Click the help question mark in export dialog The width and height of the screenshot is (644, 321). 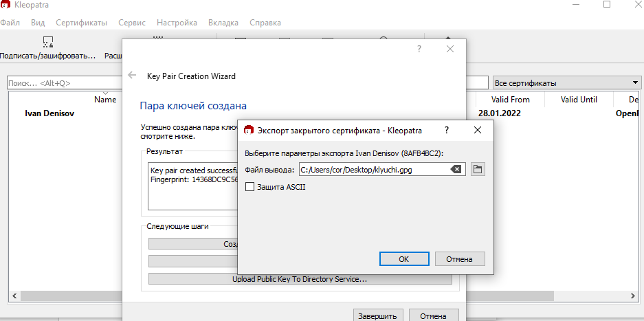point(447,131)
